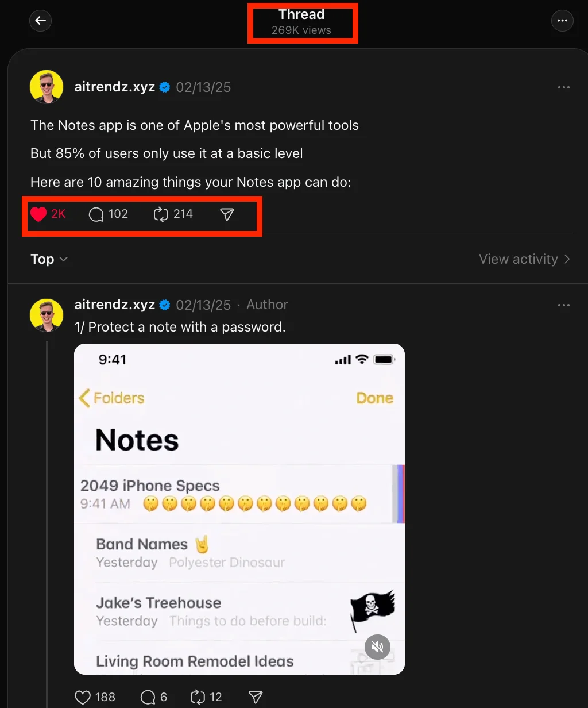Image resolution: width=588 pixels, height=708 pixels.
Task: Open the three-dot menu on the first post
Action: [563, 87]
